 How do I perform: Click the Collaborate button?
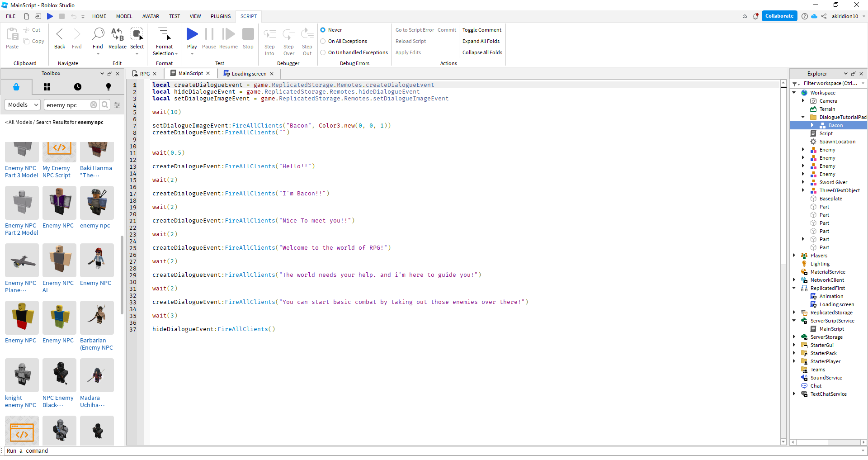pyautogui.click(x=779, y=16)
